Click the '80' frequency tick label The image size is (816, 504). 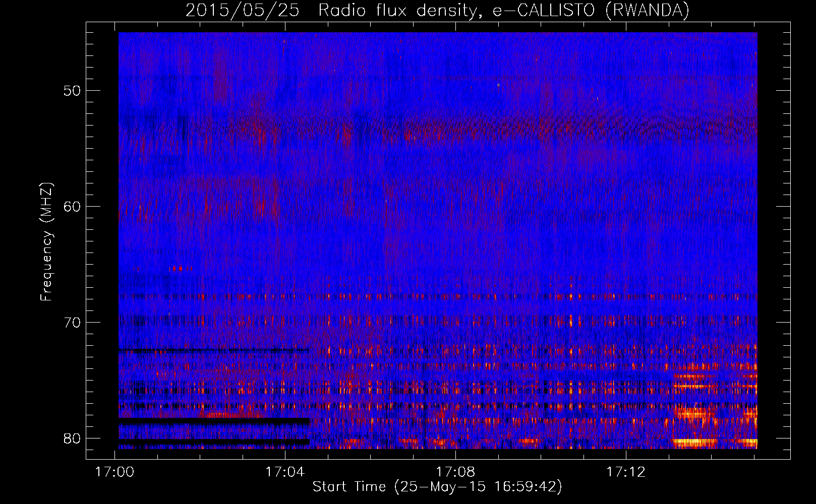(x=72, y=438)
